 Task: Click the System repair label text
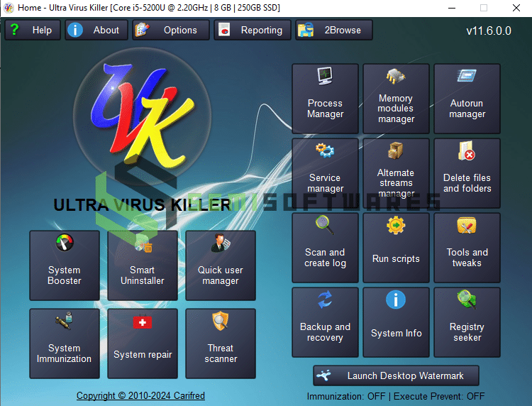143,355
